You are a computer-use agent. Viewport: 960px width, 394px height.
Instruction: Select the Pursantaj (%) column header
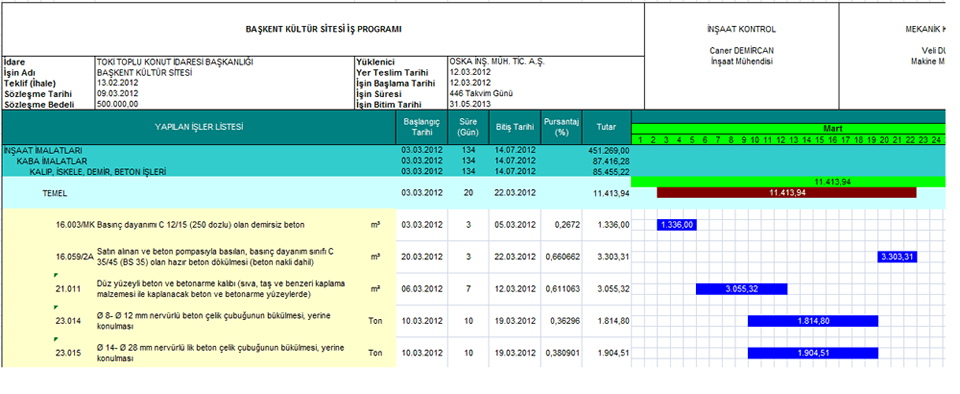(x=561, y=127)
